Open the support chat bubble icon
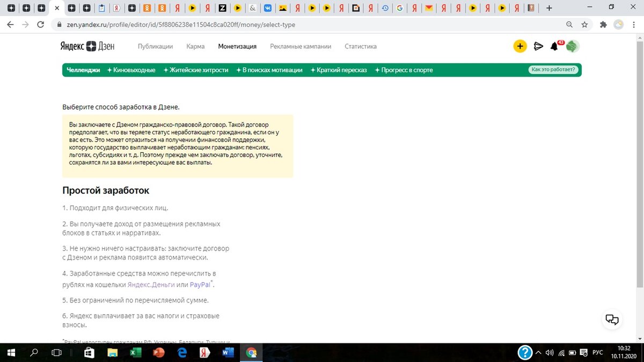The width and height of the screenshot is (644, 362). click(x=612, y=320)
